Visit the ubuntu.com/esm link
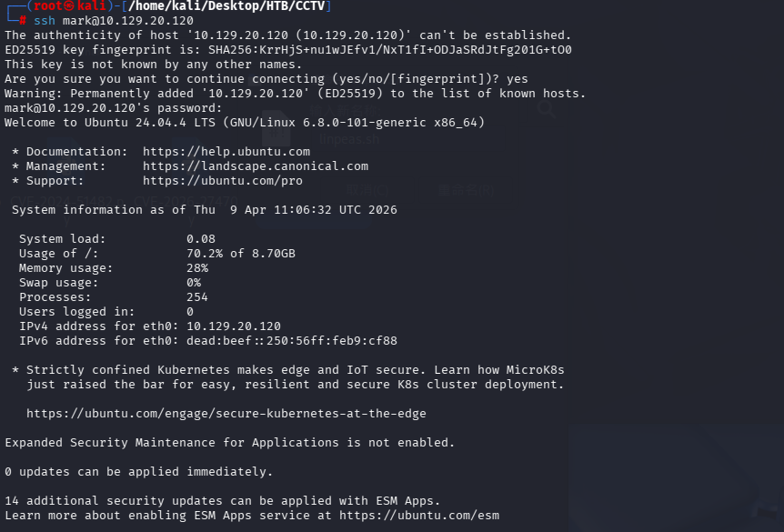784x532 pixels. 419,516
